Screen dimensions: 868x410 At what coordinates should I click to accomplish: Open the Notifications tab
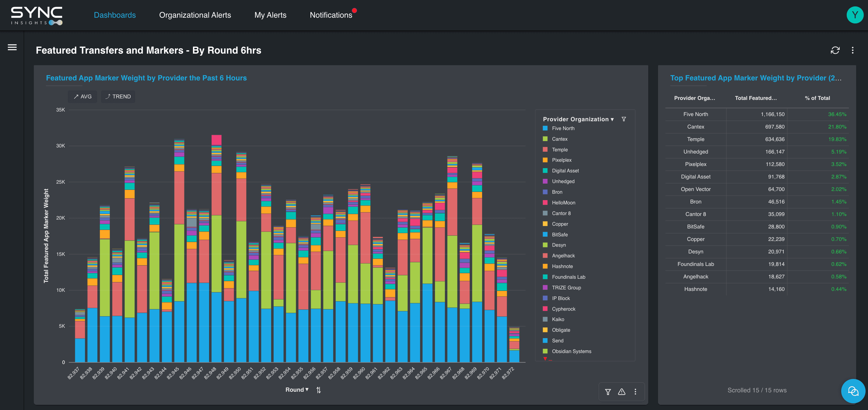pos(331,15)
